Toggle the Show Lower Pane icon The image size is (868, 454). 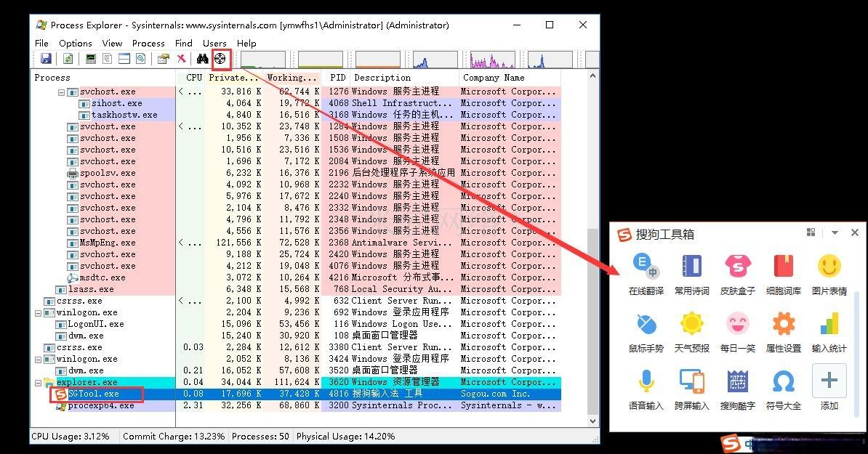tap(124, 59)
